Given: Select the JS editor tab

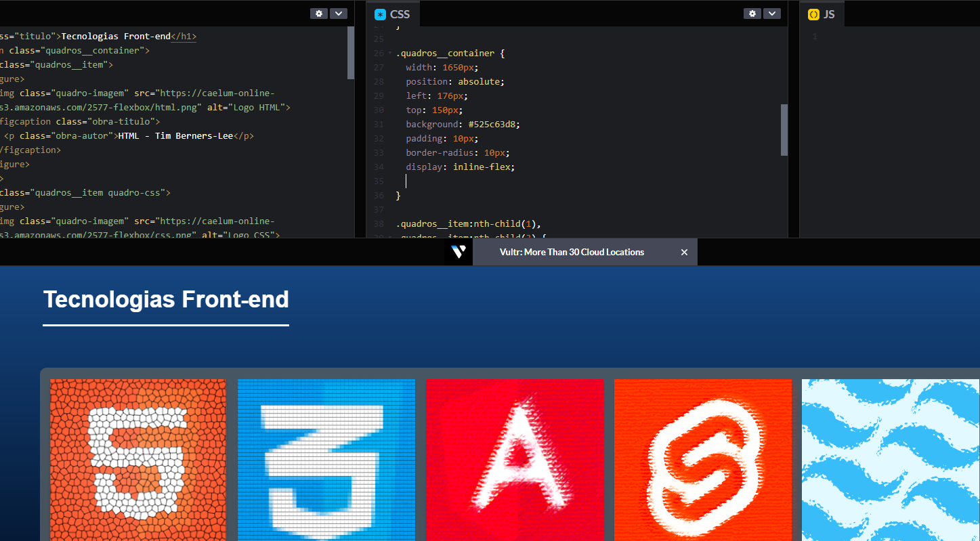Looking at the screenshot, I should (x=822, y=14).
